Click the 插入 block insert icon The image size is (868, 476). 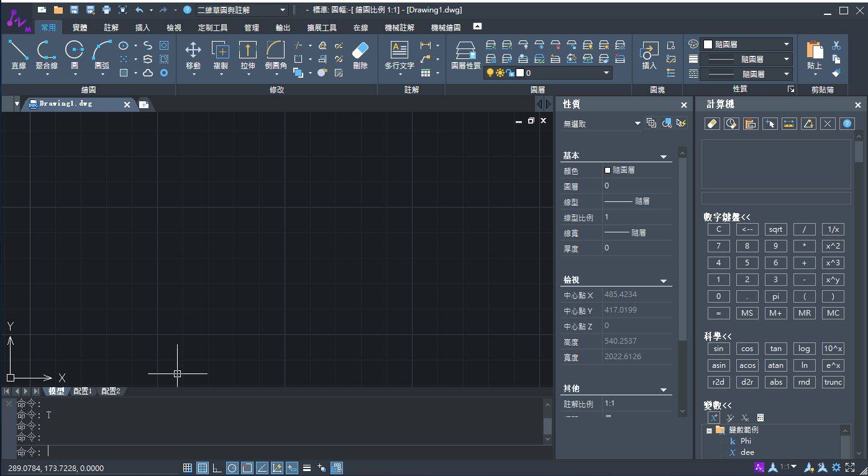[x=649, y=55]
